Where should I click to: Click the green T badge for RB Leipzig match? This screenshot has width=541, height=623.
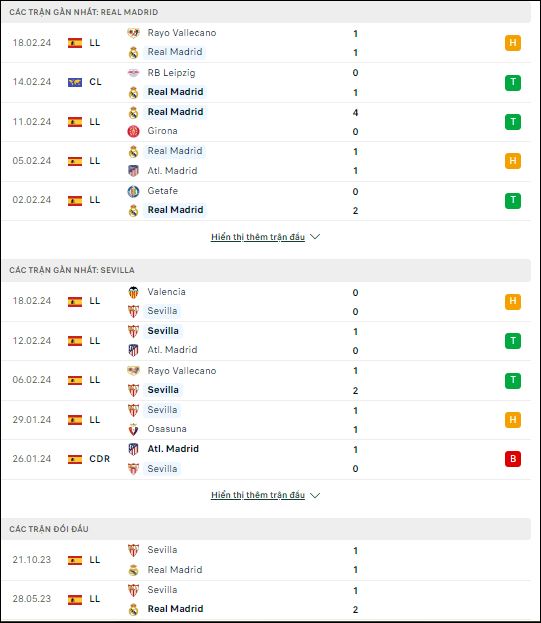513,83
